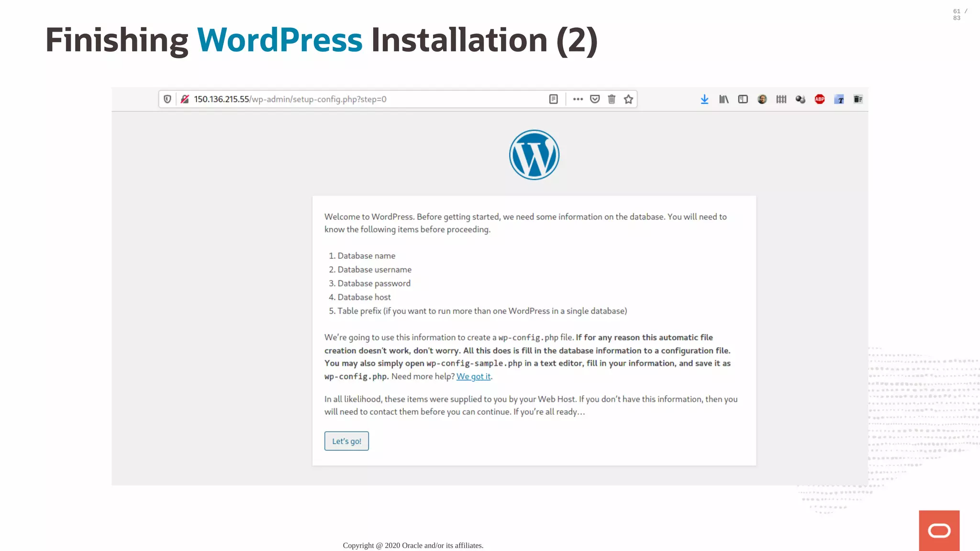Click the Adblock Plus ABP icon
980x551 pixels.
(x=820, y=99)
